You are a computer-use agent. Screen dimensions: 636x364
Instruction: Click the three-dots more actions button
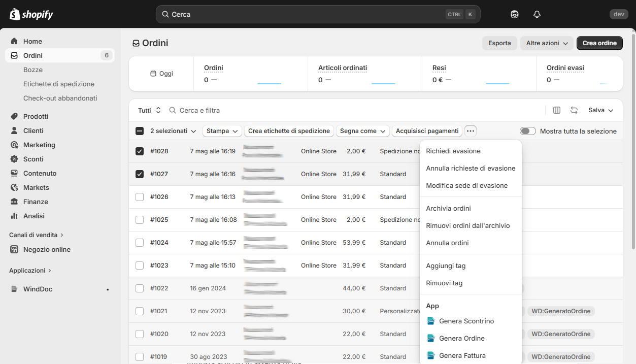tap(471, 131)
